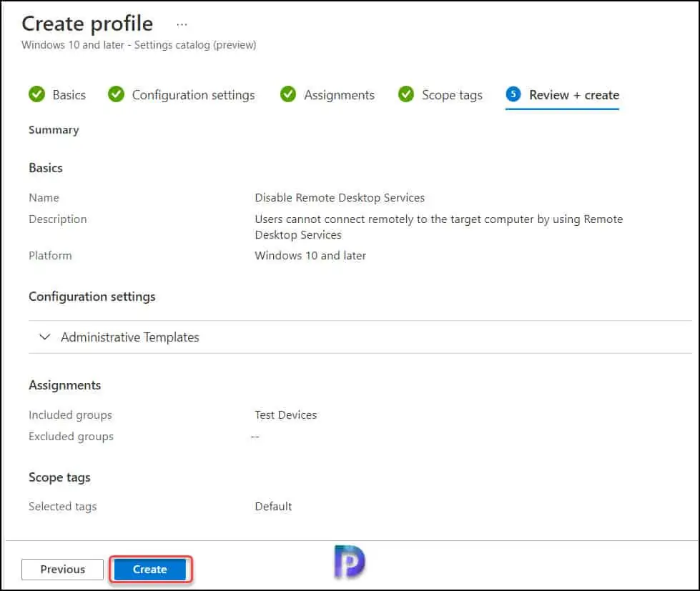700x591 pixels.
Task: Click the Excluded groups '--' value
Action: 255,437
